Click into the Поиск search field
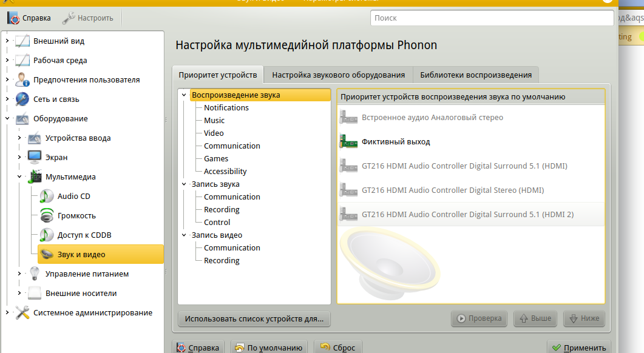The image size is (644, 353). point(492,18)
